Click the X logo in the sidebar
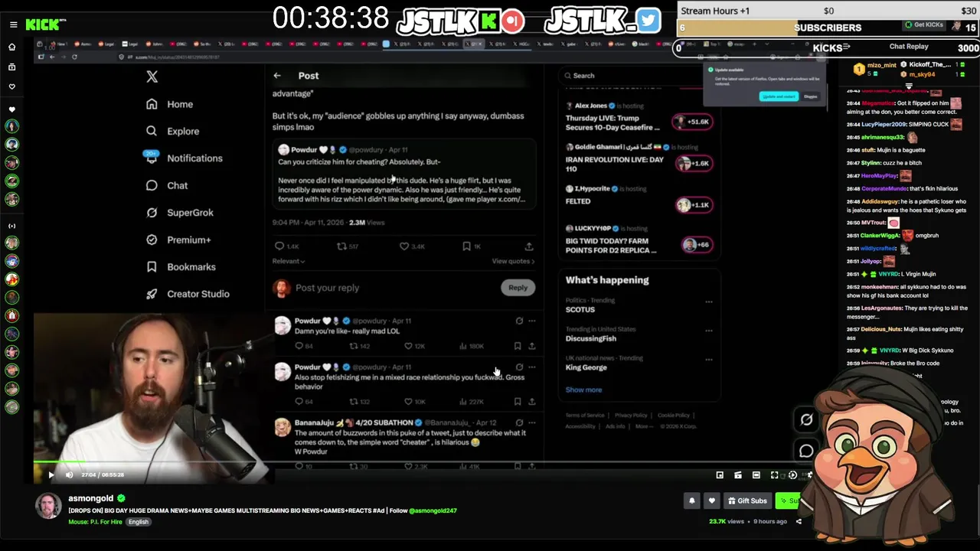This screenshot has width=980, height=551. (152, 77)
